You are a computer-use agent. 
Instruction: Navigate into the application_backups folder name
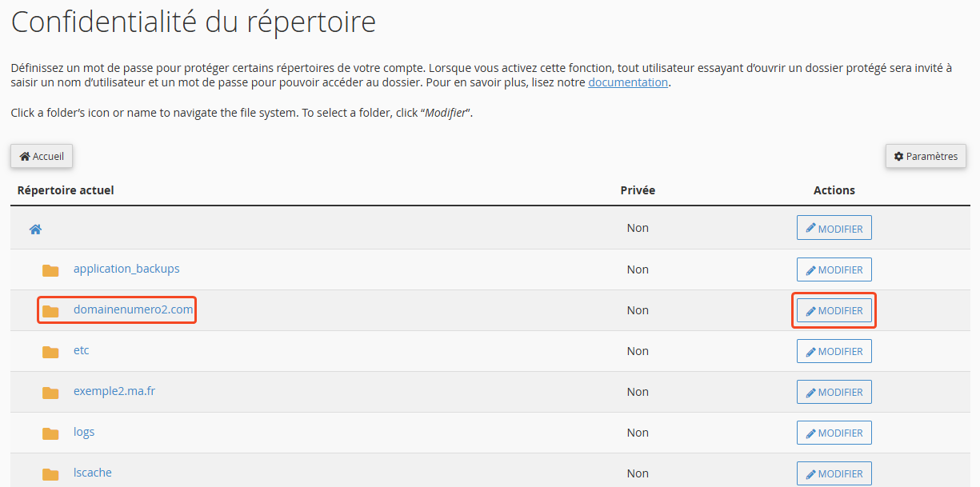[126, 269]
